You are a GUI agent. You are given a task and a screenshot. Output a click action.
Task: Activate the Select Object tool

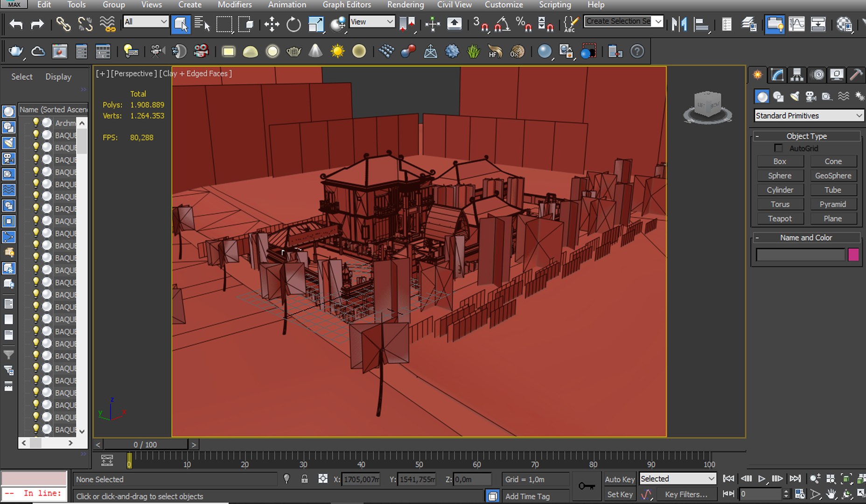[x=181, y=24]
